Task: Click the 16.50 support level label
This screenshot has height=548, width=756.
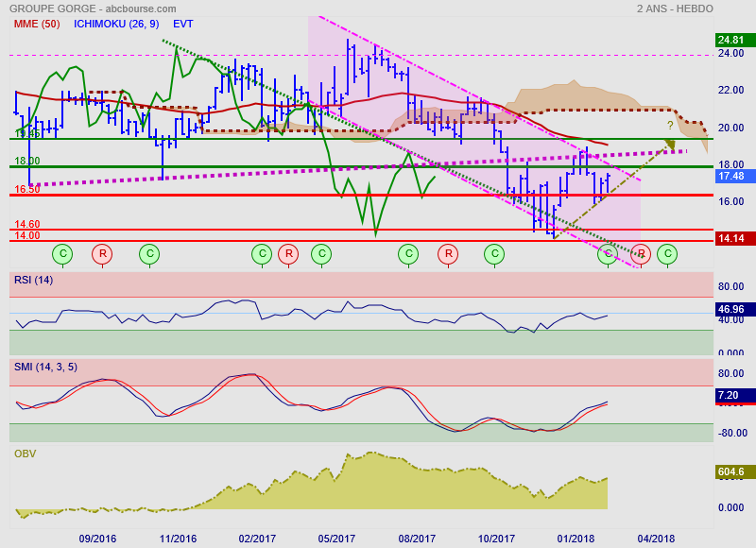Action: point(27,189)
